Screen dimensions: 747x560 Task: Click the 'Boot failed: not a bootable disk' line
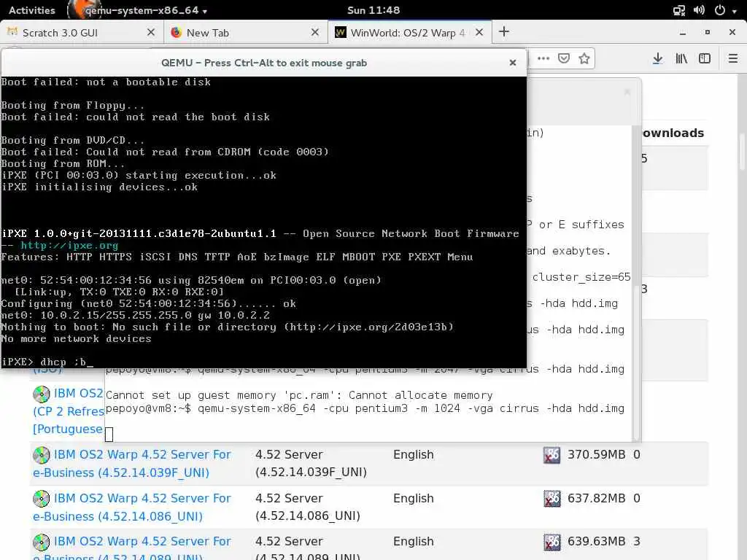106,82
